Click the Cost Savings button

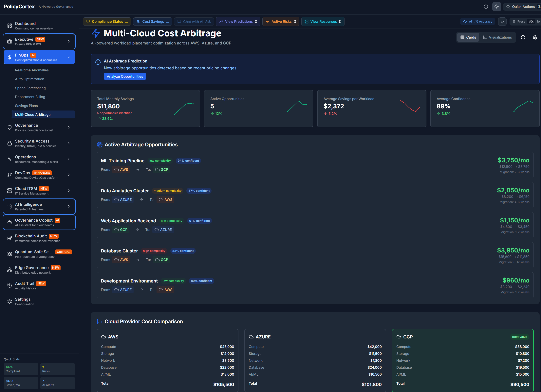153,21
